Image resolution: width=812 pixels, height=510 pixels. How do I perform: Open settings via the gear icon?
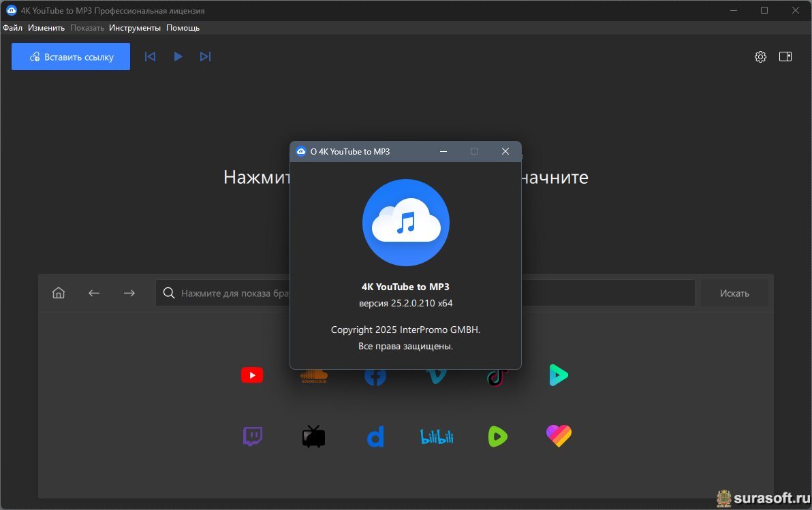coord(760,57)
